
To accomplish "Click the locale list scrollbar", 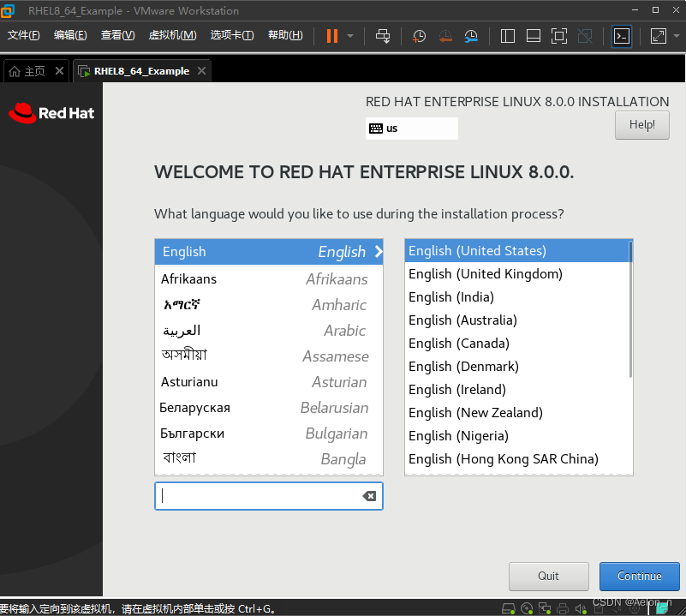I will 630,309.
